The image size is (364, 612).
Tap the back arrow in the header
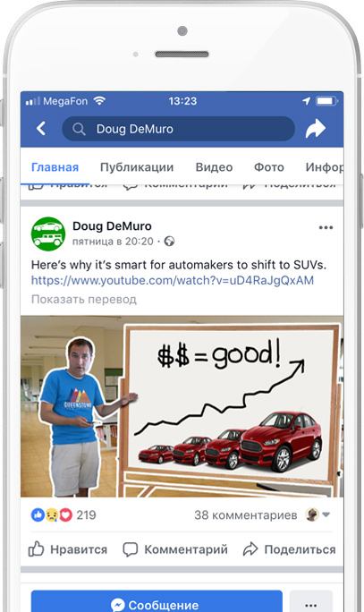[41, 129]
